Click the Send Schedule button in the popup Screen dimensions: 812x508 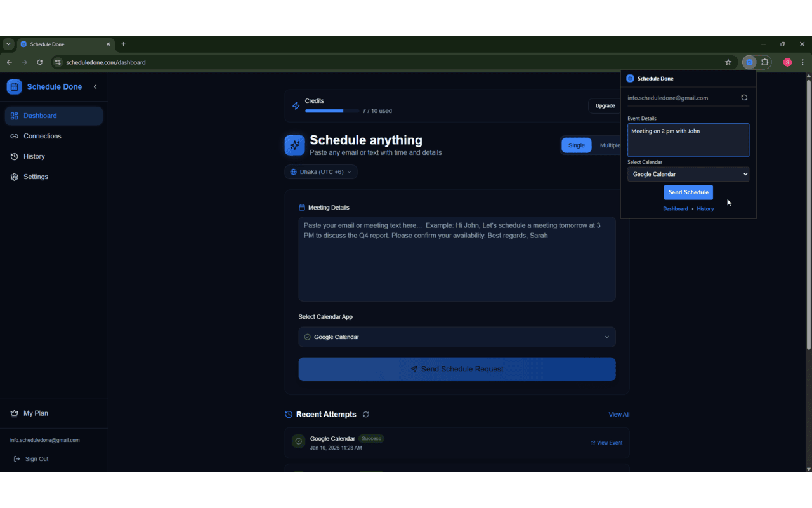(688, 192)
